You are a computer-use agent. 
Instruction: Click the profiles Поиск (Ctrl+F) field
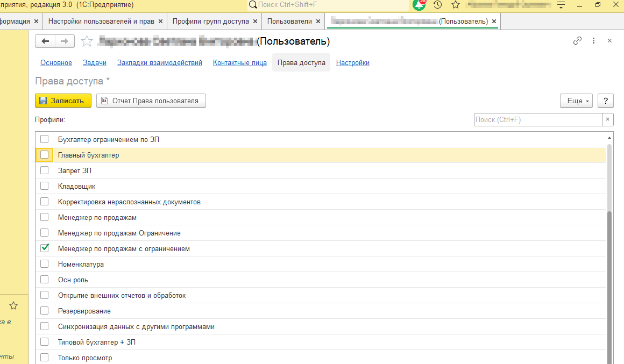(x=538, y=119)
